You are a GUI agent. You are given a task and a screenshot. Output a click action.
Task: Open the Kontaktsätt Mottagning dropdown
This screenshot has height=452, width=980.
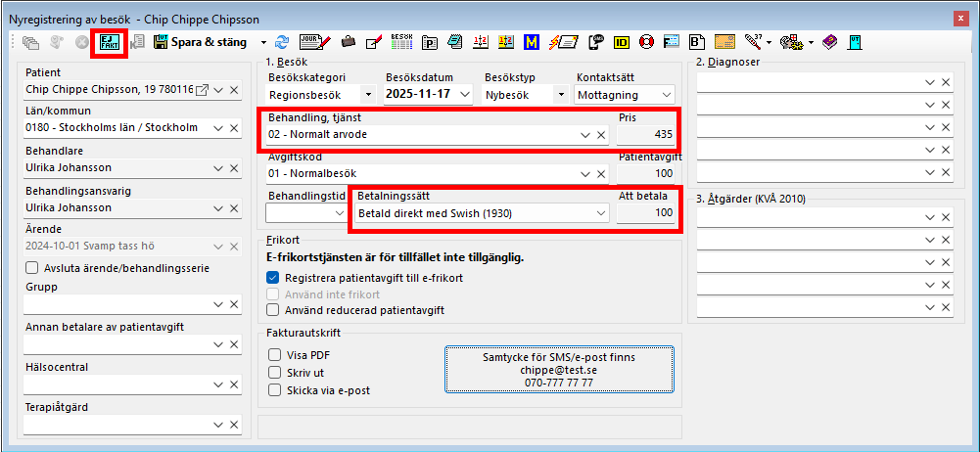[666, 95]
